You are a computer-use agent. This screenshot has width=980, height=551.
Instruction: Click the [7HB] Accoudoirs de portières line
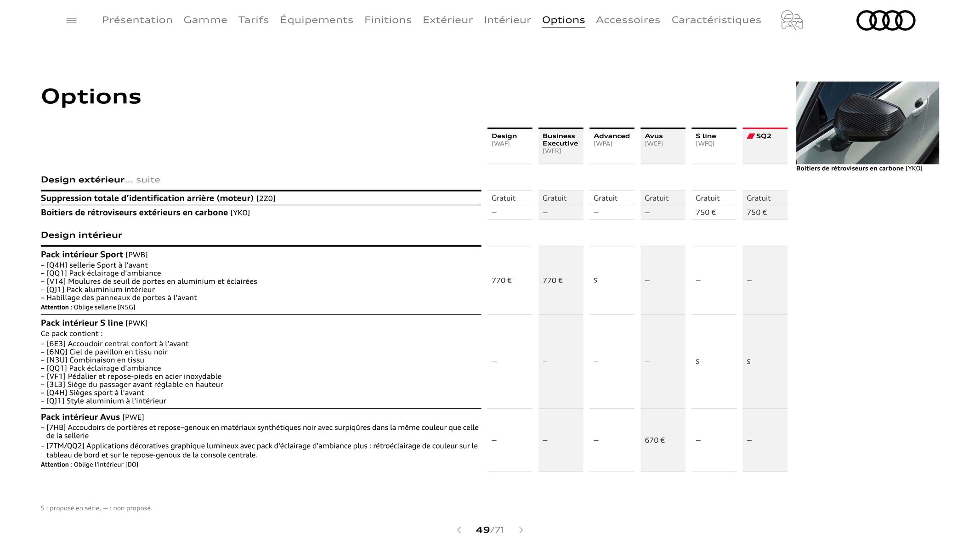pyautogui.click(x=260, y=431)
